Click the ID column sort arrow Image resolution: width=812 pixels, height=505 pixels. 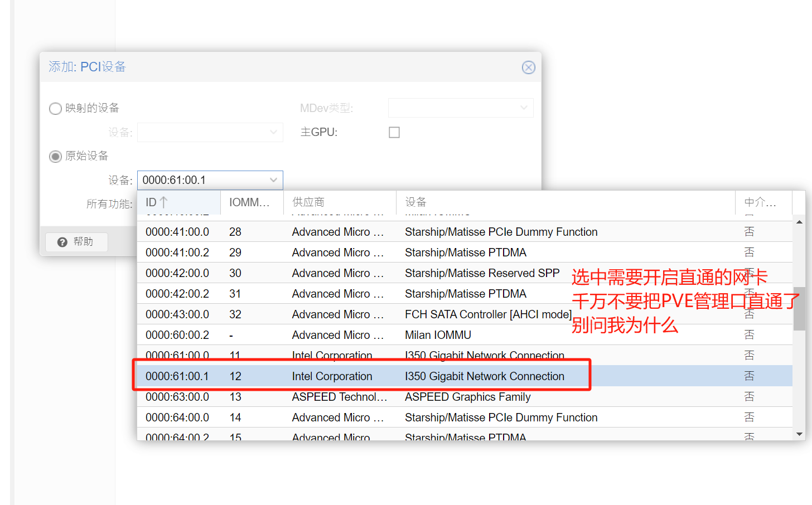pyautogui.click(x=163, y=202)
